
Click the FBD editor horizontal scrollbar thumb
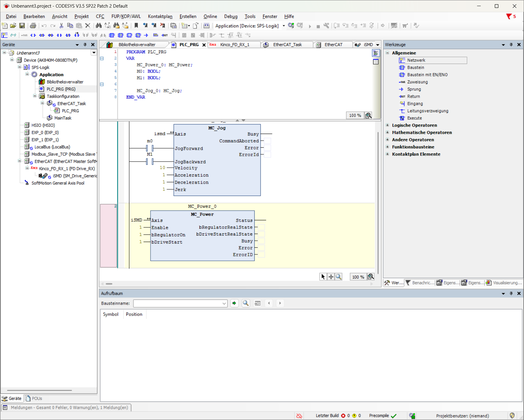click(x=109, y=284)
